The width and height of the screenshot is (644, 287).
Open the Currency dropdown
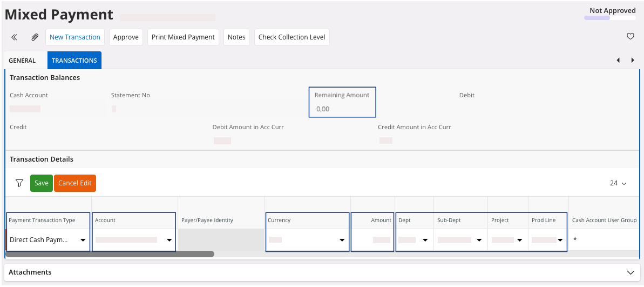pyautogui.click(x=342, y=240)
